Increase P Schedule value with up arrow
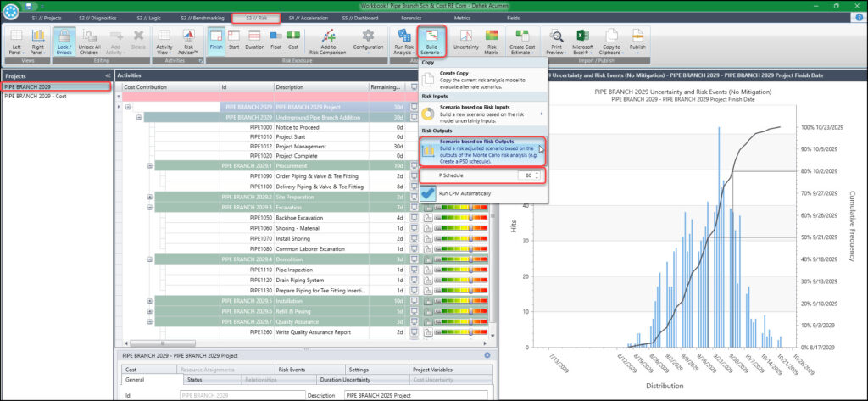This screenshot has width=868, height=401. pyautogui.click(x=537, y=173)
